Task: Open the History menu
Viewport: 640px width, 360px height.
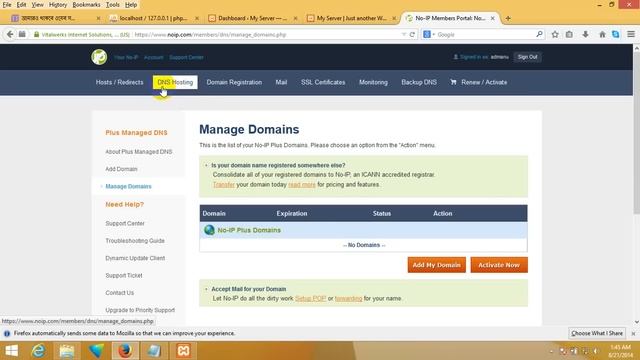Action: tap(58, 5)
